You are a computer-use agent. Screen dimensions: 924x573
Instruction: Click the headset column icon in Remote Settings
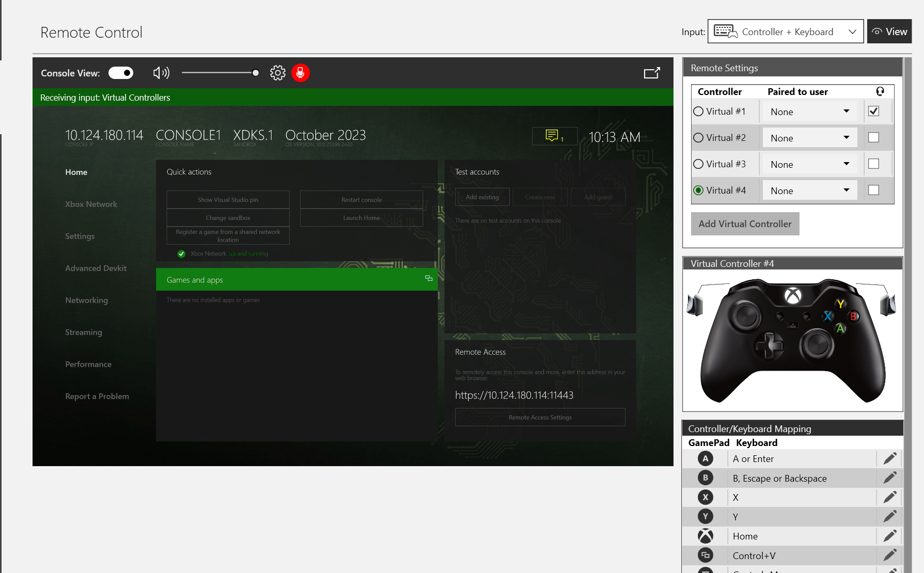pyautogui.click(x=880, y=91)
